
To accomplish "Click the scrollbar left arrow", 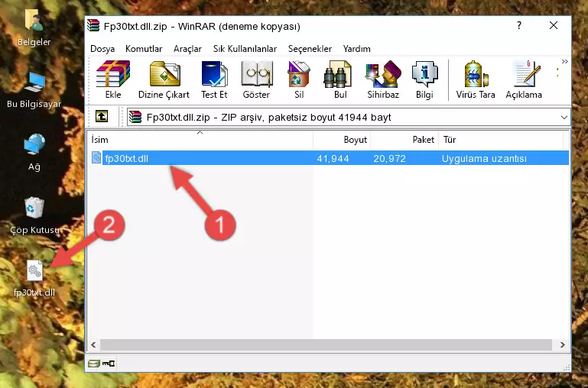I will click(93, 344).
